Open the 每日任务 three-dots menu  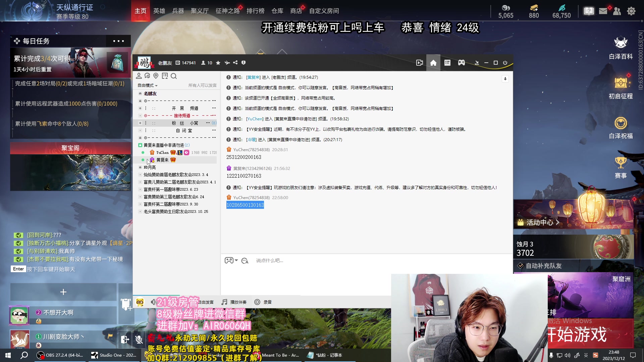tap(118, 41)
